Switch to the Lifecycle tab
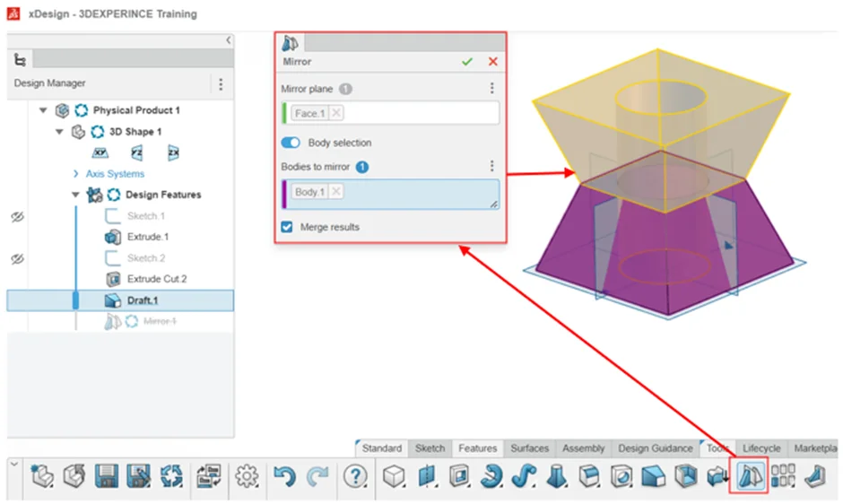Viewport: 843px width, 504px height. coord(761,448)
